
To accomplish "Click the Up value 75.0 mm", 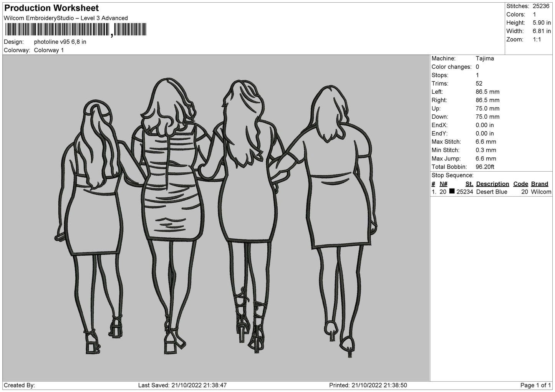I will tap(487, 109).
